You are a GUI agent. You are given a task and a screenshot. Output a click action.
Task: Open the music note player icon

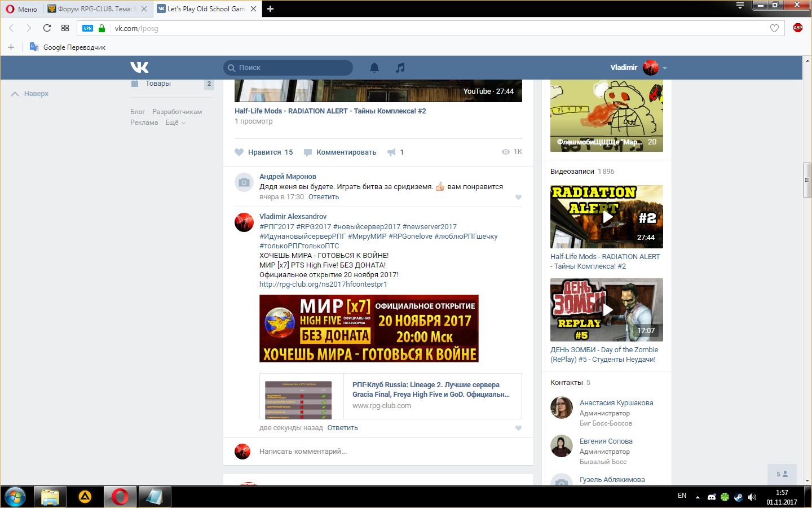(x=400, y=68)
